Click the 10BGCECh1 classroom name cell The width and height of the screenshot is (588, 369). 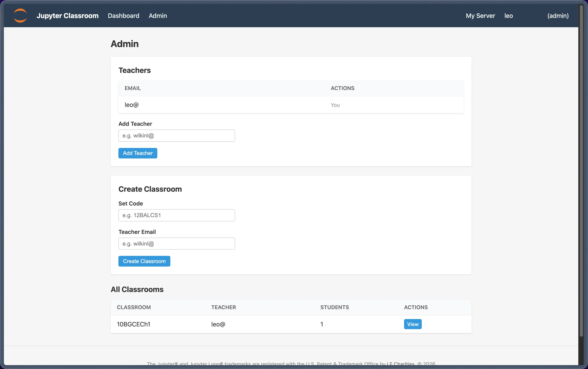tap(134, 324)
